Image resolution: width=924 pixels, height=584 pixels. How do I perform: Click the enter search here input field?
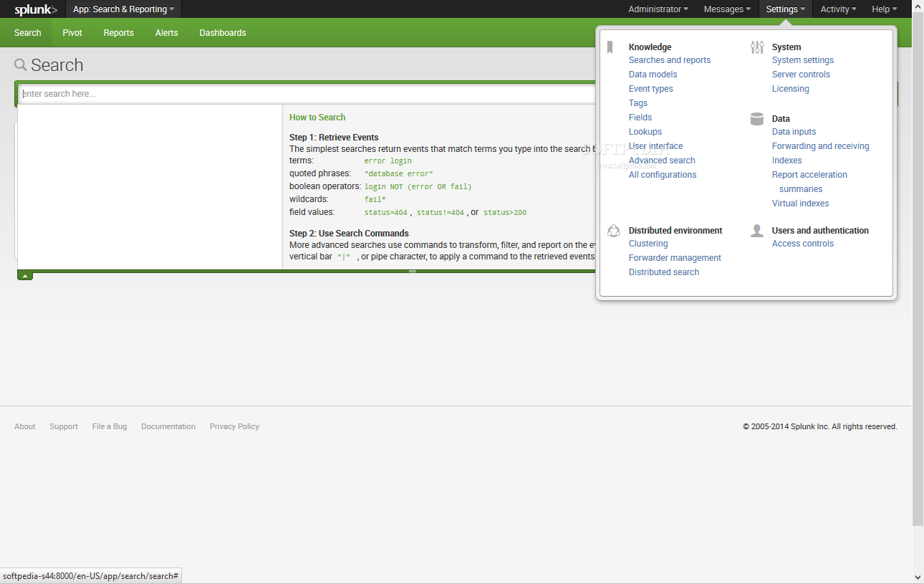pyautogui.click(x=308, y=94)
